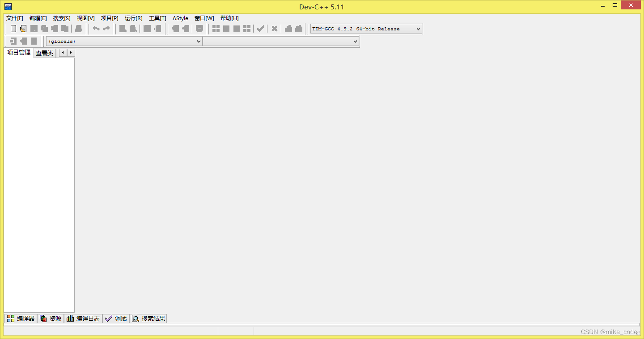The width and height of the screenshot is (644, 339).
Task: Switch to the 项目管理 tab
Action: click(x=19, y=53)
